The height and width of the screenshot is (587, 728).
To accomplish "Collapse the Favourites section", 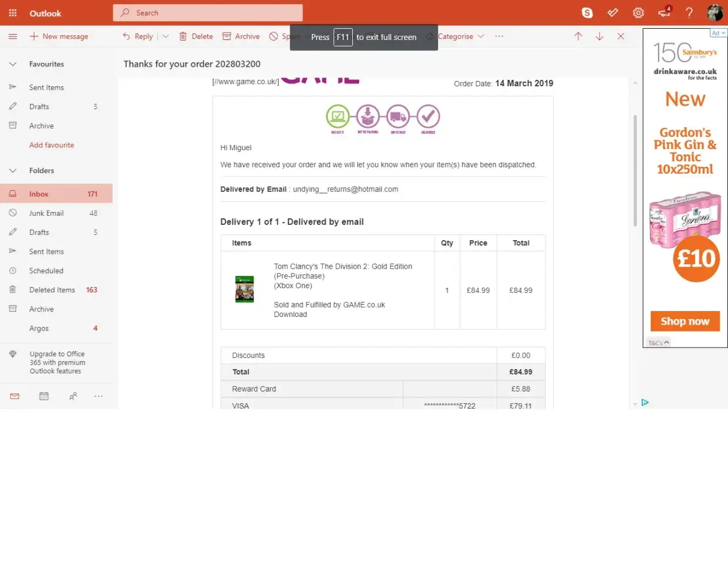I will (13, 64).
